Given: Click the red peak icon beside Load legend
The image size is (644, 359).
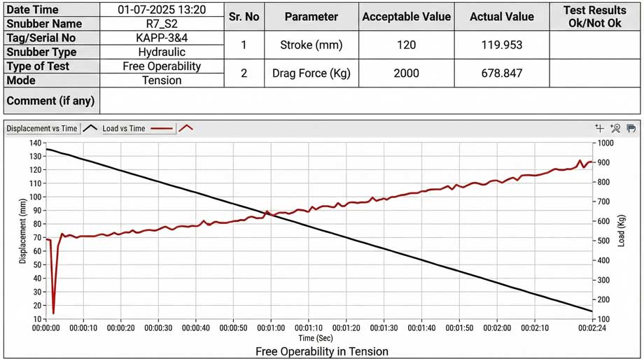Looking at the screenshot, I should 185,128.
